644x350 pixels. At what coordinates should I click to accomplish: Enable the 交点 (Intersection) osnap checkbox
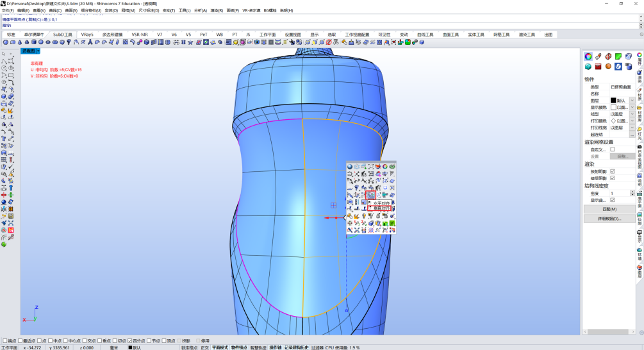(x=85, y=341)
